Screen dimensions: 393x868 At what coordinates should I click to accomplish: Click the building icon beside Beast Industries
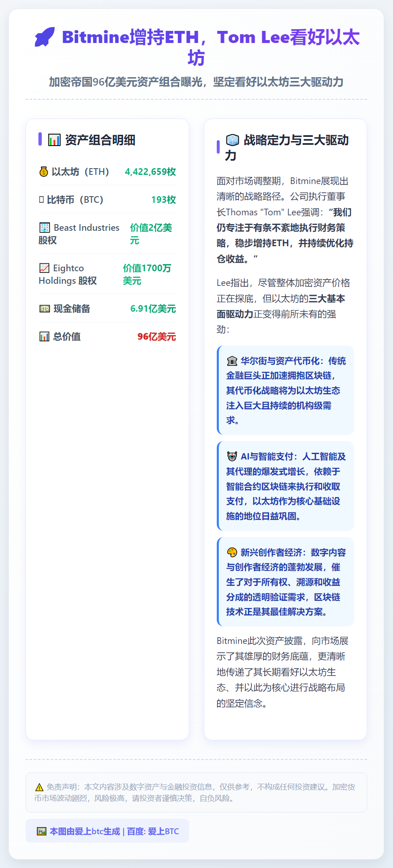pos(45,227)
